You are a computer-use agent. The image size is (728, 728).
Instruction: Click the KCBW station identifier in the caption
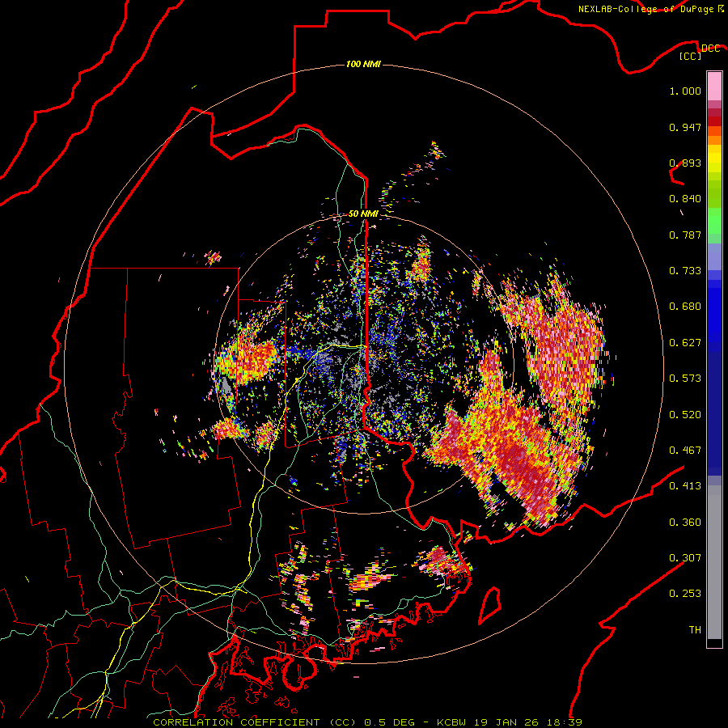click(x=453, y=722)
